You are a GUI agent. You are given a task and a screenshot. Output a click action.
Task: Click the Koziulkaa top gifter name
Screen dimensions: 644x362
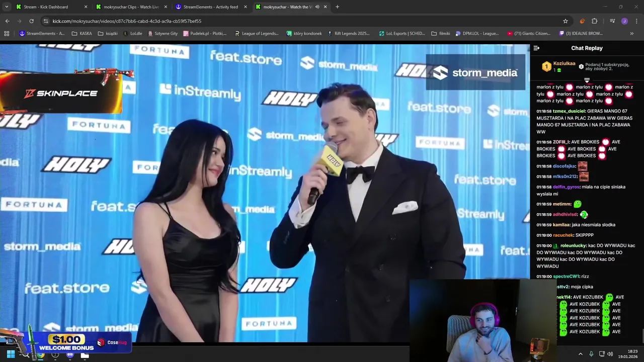(x=564, y=64)
